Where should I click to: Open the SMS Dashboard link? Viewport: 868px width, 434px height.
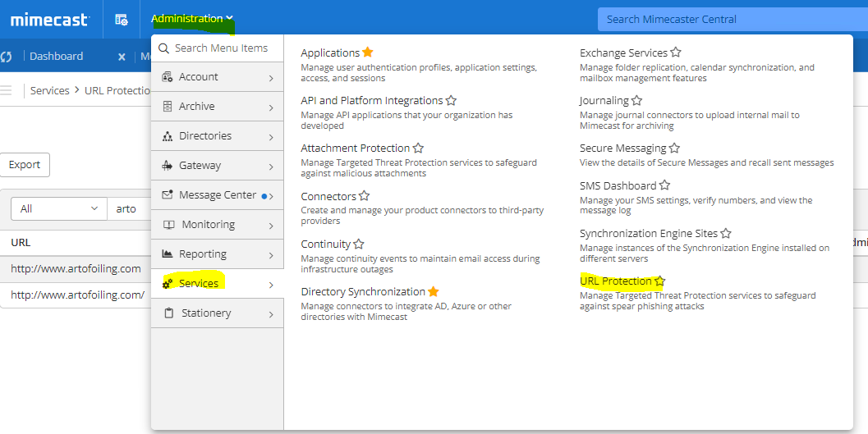[618, 185]
